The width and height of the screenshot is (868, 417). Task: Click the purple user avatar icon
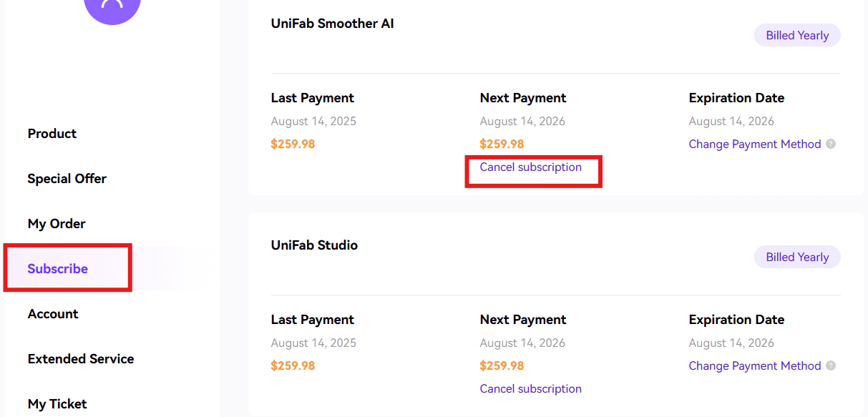(112, 7)
